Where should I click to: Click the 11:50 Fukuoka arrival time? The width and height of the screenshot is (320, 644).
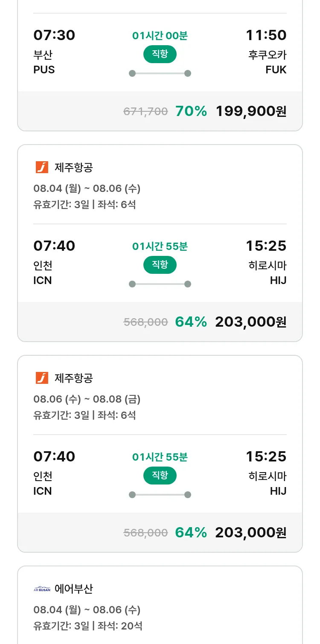266,35
